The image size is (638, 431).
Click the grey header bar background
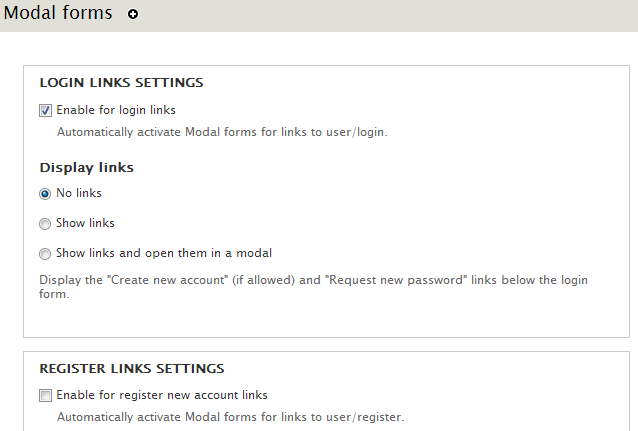[400, 15]
